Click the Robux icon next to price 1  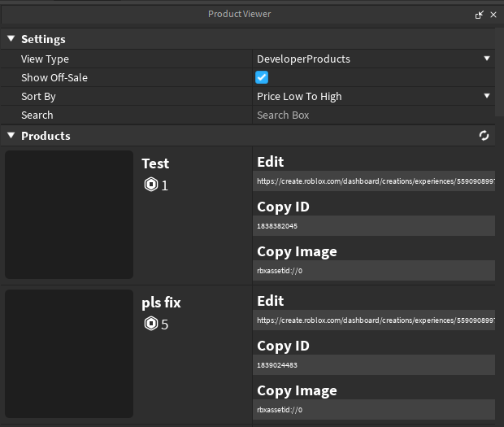[x=151, y=185]
